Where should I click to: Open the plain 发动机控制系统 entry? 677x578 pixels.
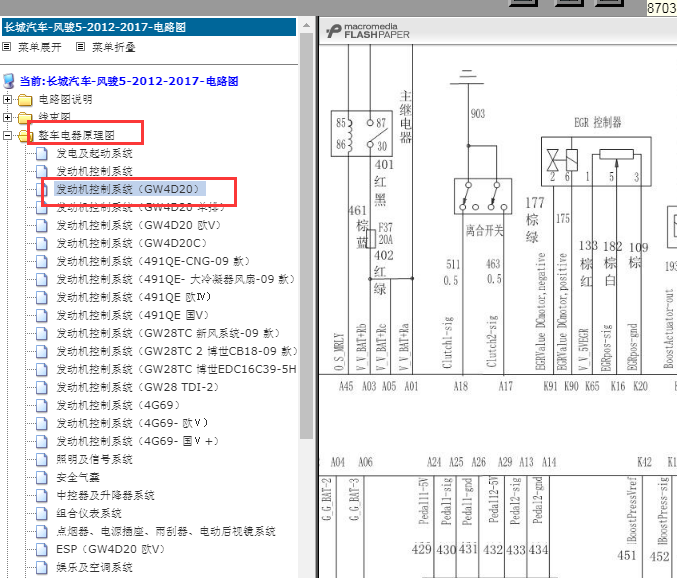point(94,171)
